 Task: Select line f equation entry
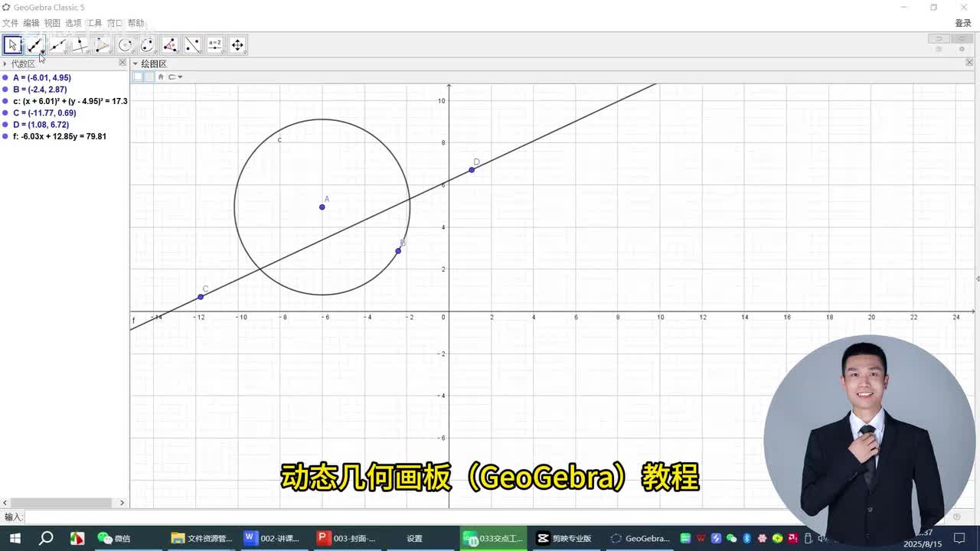60,136
